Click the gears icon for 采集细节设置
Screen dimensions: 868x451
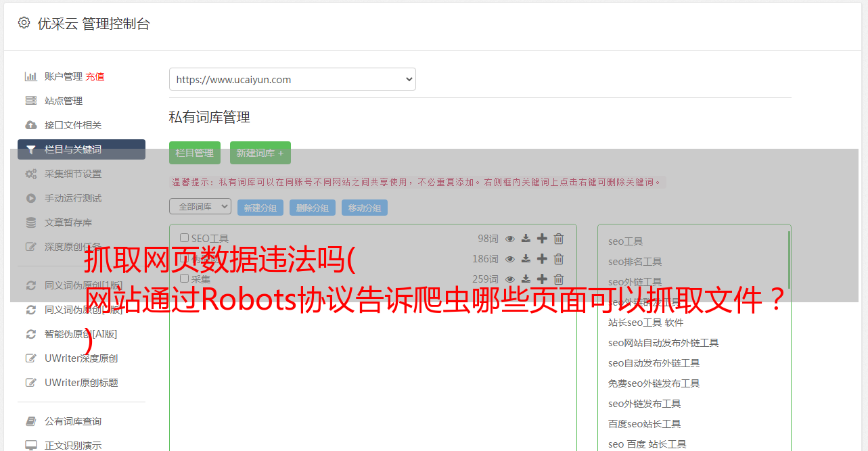(x=30, y=174)
